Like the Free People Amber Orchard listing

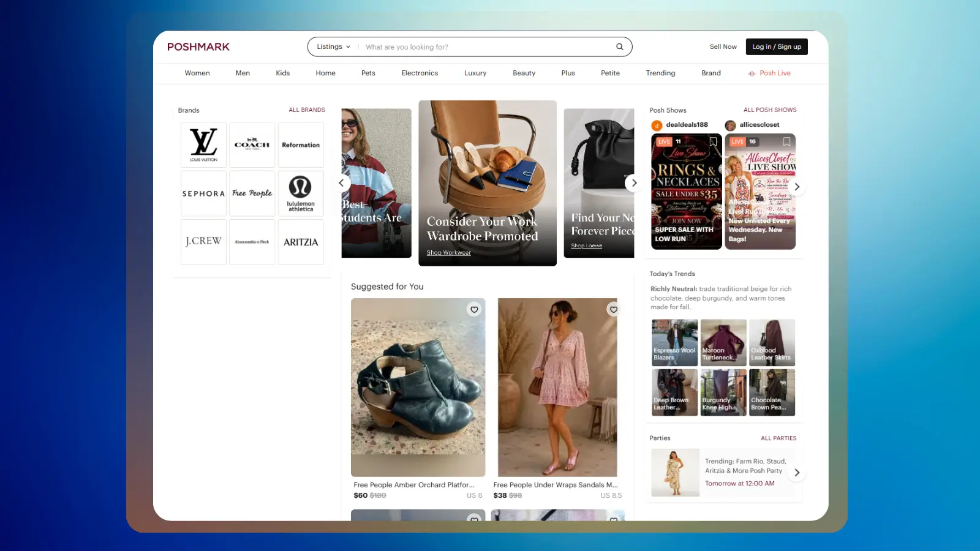tap(474, 310)
